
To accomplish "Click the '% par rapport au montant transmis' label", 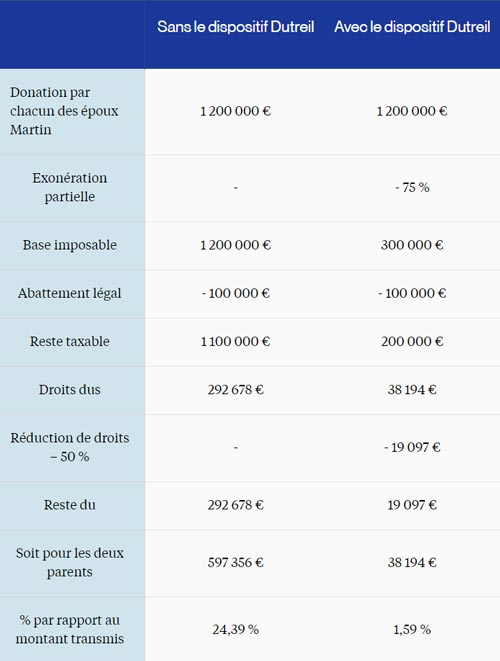I will 70,629.
